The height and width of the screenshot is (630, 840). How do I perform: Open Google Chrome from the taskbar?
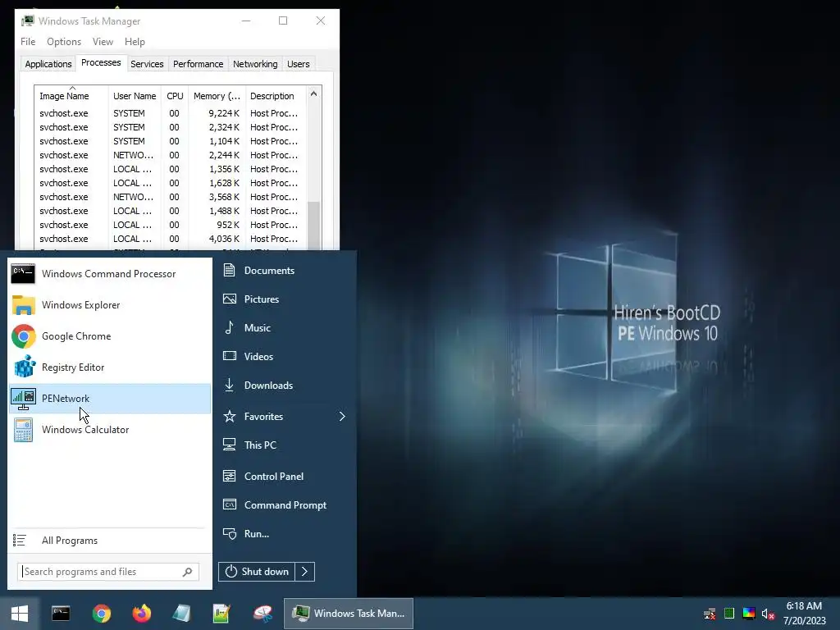pos(101,614)
